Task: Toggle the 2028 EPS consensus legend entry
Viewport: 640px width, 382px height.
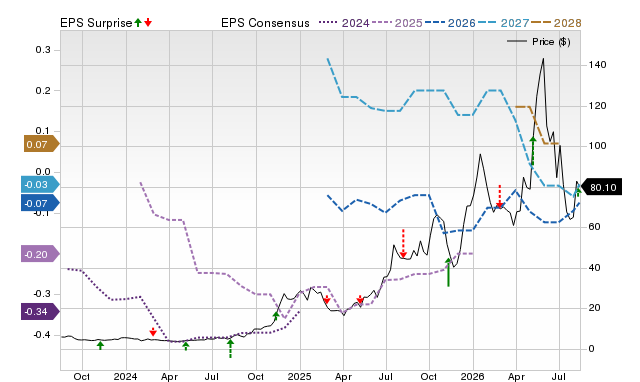Action: [x=556, y=23]
